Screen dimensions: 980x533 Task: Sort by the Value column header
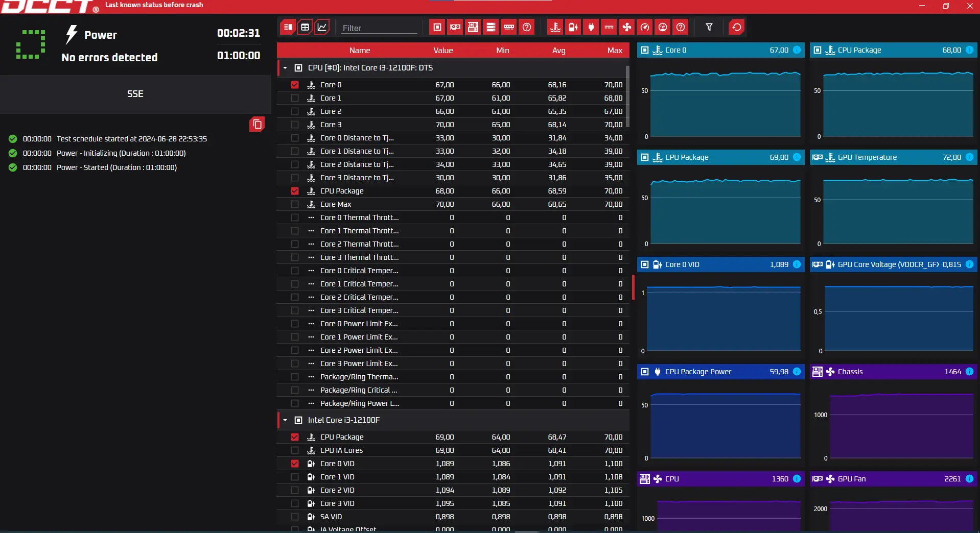(443, 51)
